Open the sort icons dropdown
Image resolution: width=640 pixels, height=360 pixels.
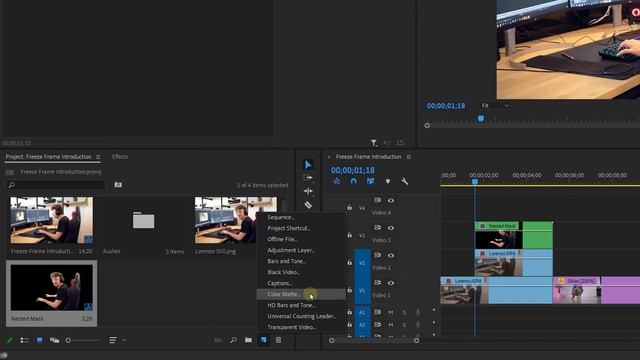(117, 340)
